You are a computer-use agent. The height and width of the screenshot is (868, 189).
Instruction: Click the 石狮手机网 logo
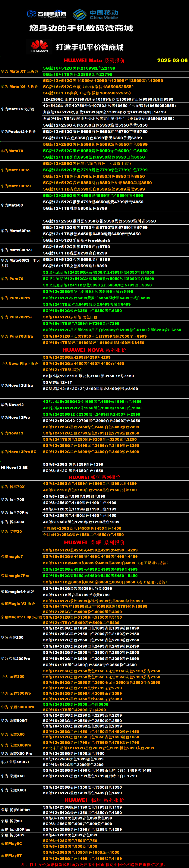(46, 14)
